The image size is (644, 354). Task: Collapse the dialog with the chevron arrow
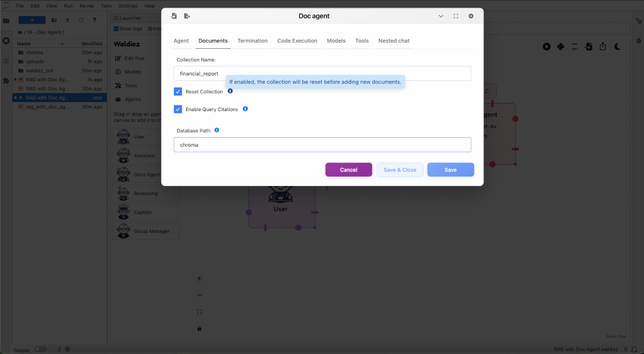(x=441, y=16)
